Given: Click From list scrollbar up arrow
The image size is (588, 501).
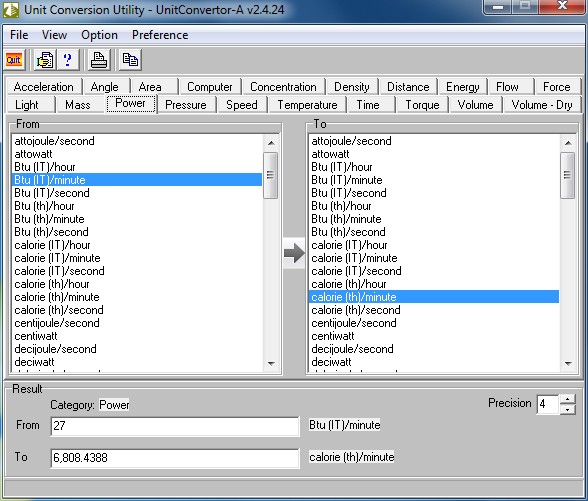Looking at the screenshot, I should 271,143.
